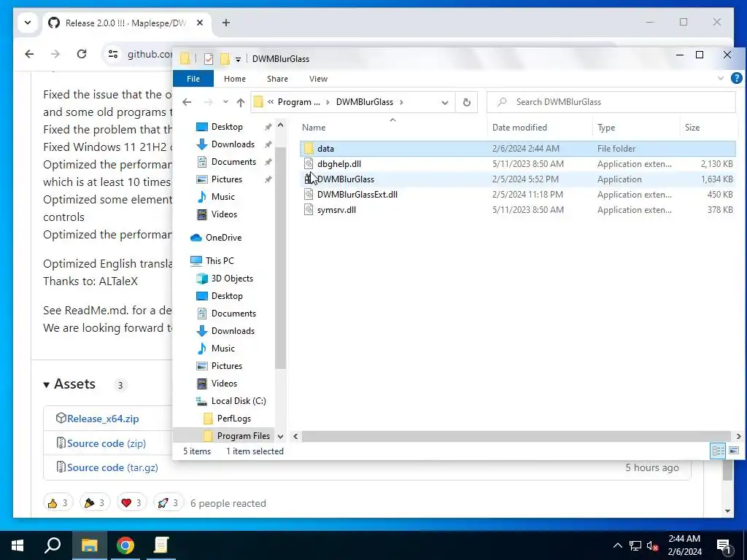The height and width of the screenshot is (560, 747).
Task: Open notepad app in taskbar
Action: coord(161,545)
